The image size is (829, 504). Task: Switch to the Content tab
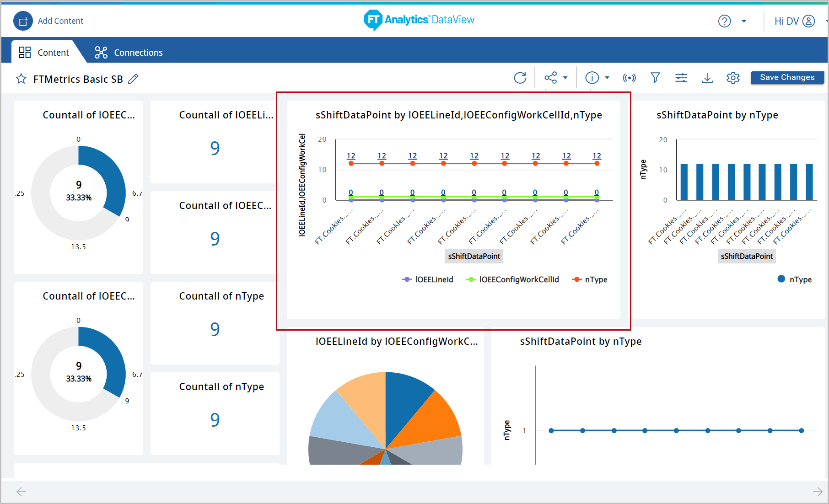click(x=44, y=53)
